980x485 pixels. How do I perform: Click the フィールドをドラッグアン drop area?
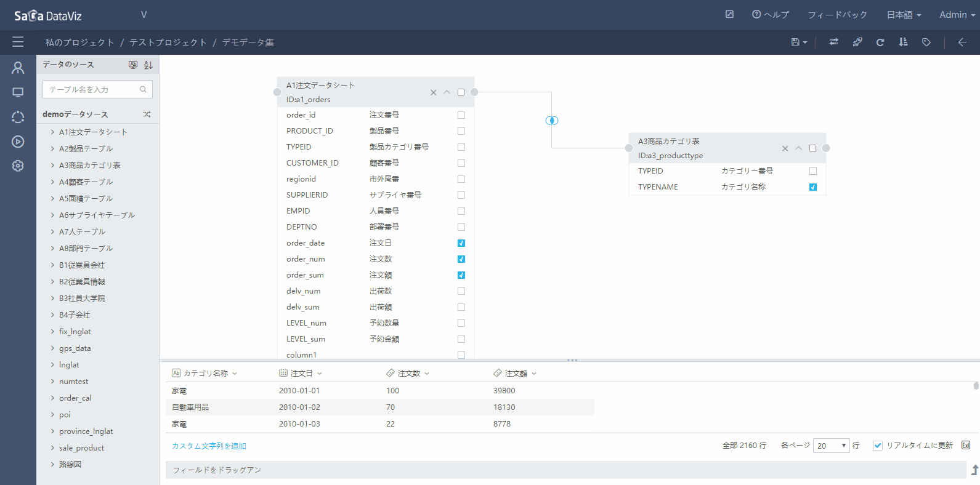pyautogui.click(x=565, y=470)
